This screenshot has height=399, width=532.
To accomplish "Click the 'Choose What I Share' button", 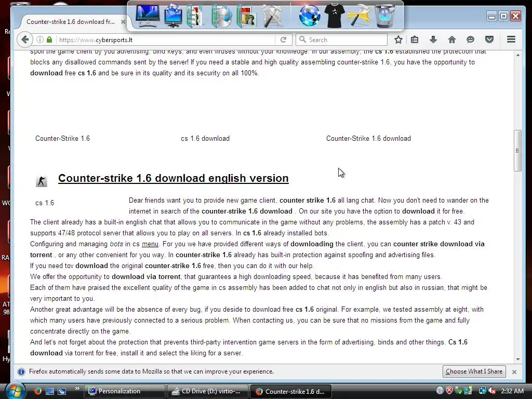I will 474,371.
